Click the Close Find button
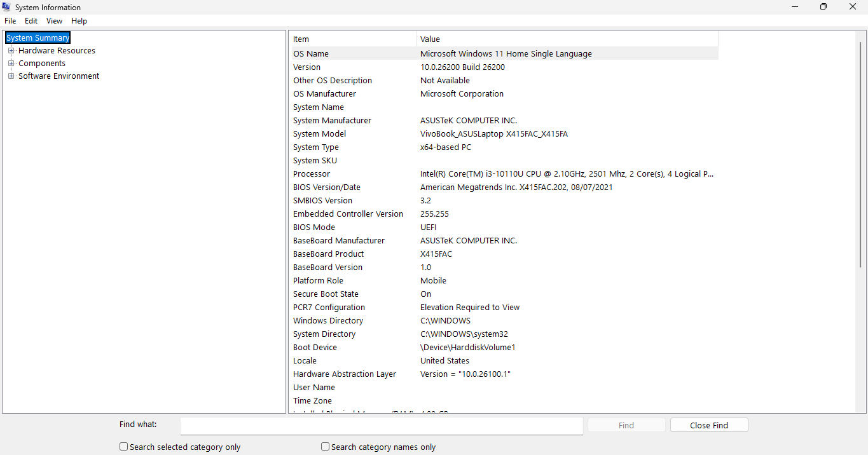868x455 pixels. coord(709,425)
